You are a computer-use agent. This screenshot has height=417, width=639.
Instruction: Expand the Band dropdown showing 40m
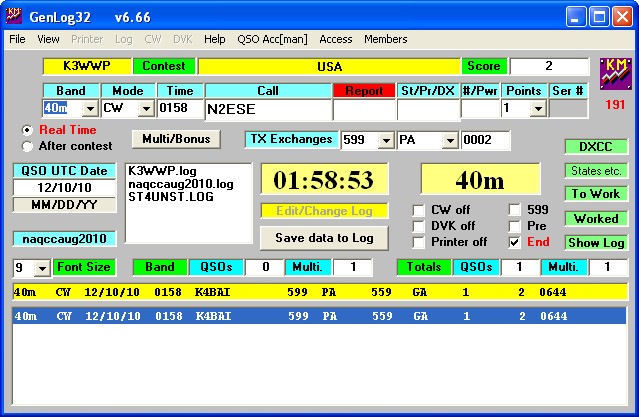click(x=89, y=108)
